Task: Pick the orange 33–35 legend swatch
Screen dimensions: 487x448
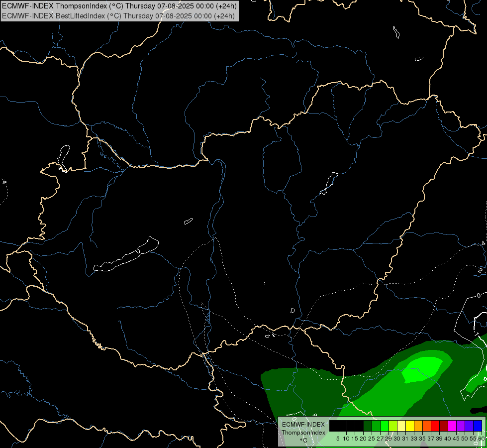Action: pyautogui.click(x=418, y=426)
